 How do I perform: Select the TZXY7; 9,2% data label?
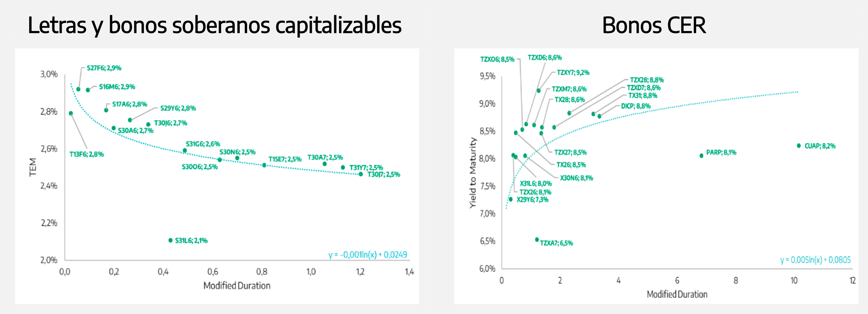click(x=573, y=73)
